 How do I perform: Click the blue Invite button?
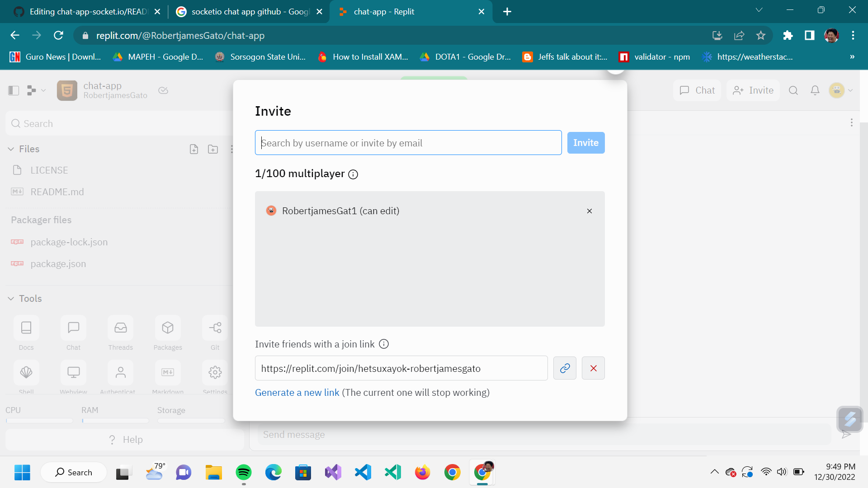pyautogui.click(x=585, y=143)
